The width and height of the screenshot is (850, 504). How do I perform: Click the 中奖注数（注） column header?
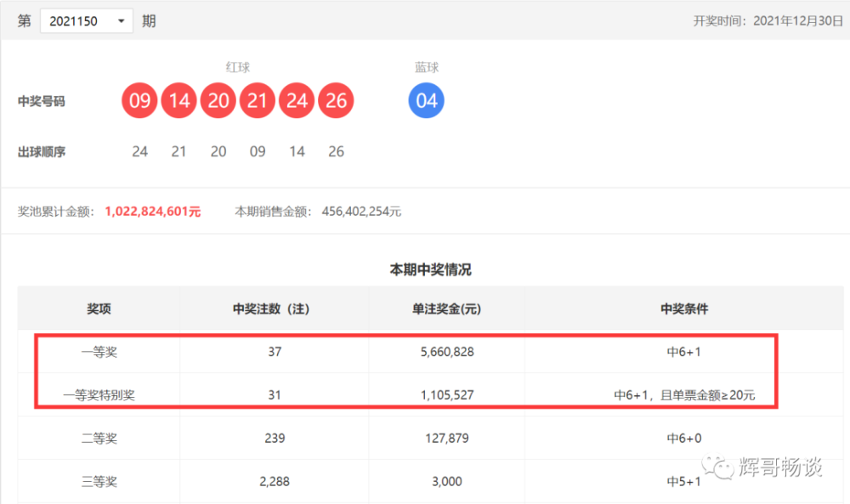coord(271,309)
